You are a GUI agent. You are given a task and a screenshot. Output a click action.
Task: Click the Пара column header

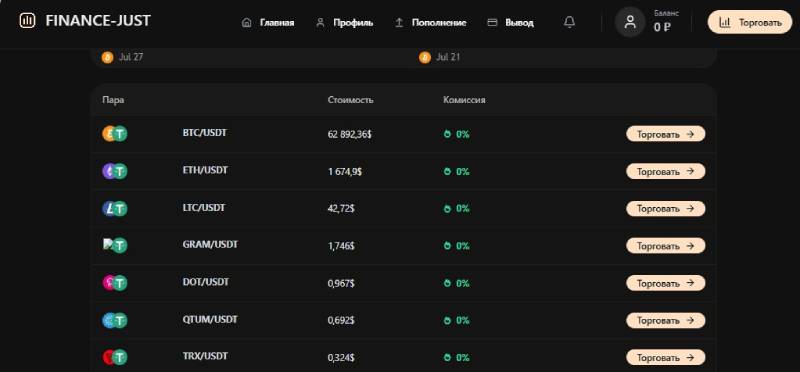coord(113,100)
